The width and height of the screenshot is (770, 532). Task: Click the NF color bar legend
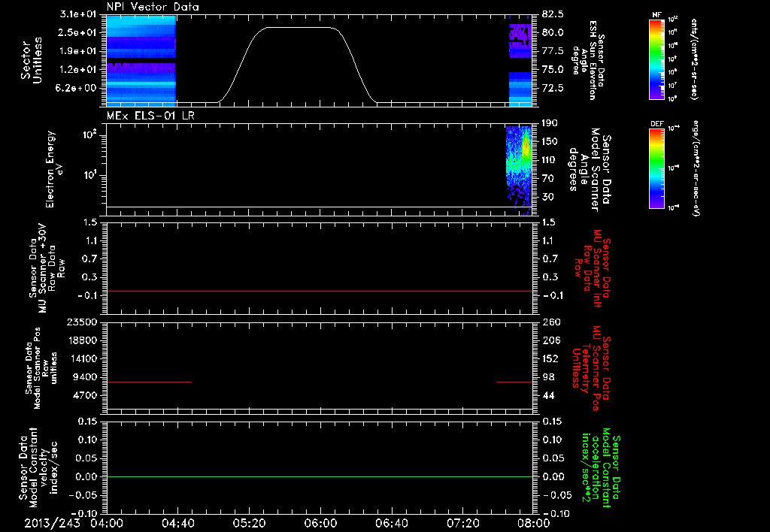[657, 59]
